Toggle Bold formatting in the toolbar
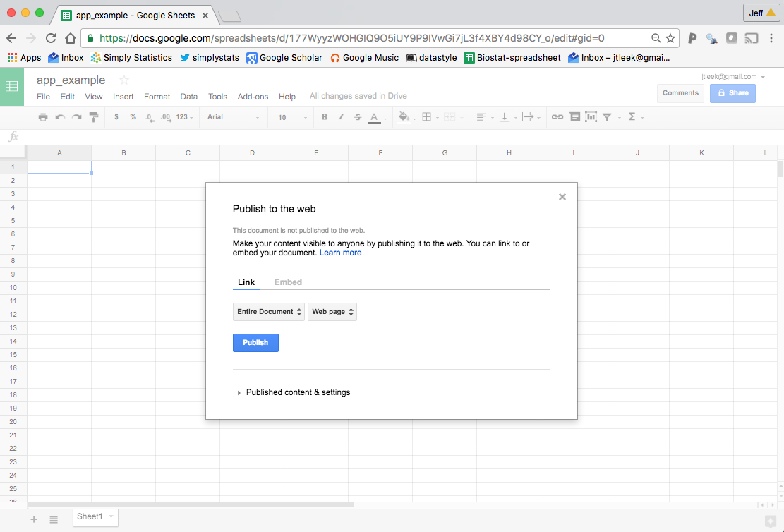The width and height of the screenshot is (784, 532). (325, 117)
